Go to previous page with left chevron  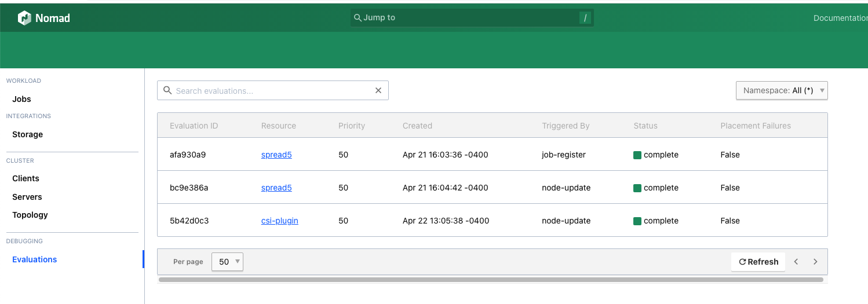pos(796,262)
